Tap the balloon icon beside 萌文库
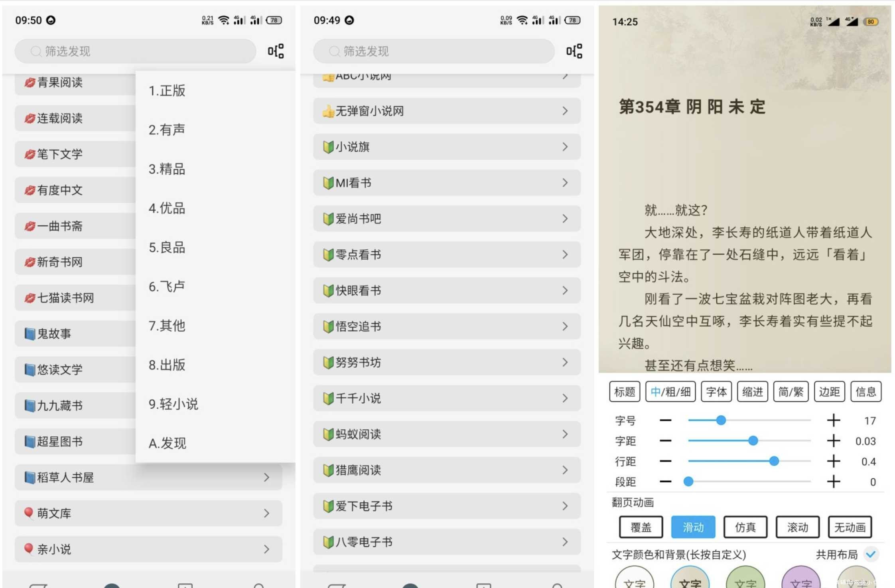This screenshot has width=895, height=588. pyautogui.click(x=29, y=513)
